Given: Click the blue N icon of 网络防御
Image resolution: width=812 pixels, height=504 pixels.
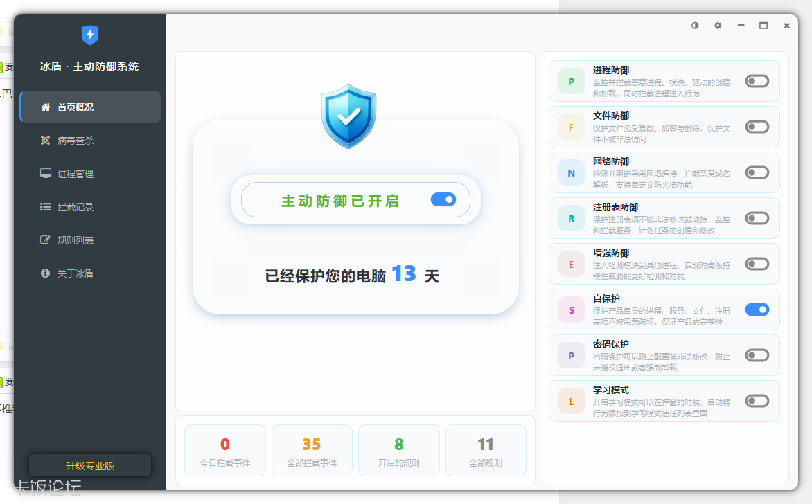Looking at the screenshot, I should click(571, 173).
